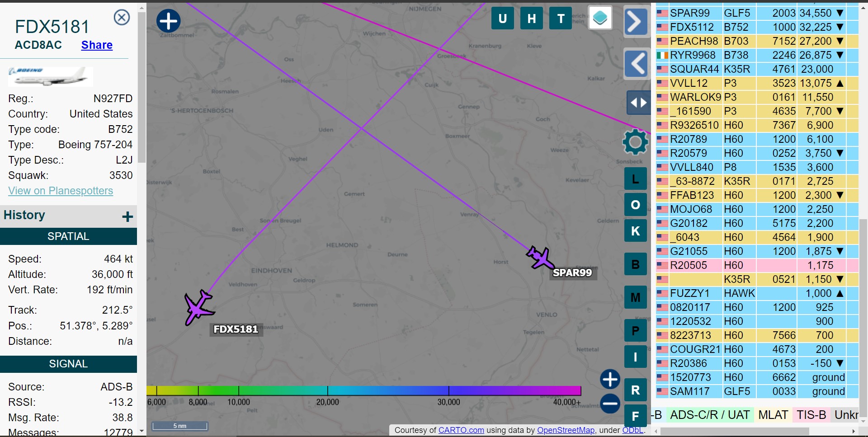Screen dimensions: 868x437
Task: Select FDX5112 row in aircraft table
Action: point(757,27)
